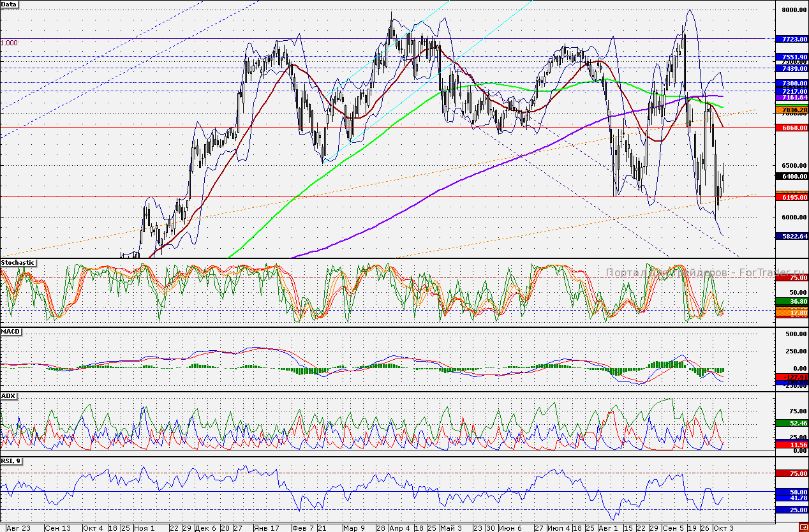This screenshot has width=809, height=532.
Task: Click the green 36.80 Stochastic value tag
Action: pos(791,301)
